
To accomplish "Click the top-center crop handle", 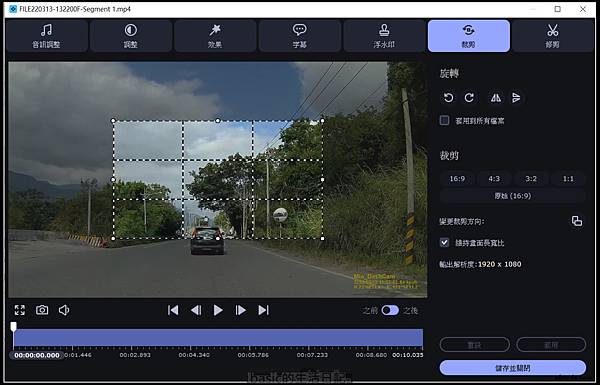I will click(218, 121).
